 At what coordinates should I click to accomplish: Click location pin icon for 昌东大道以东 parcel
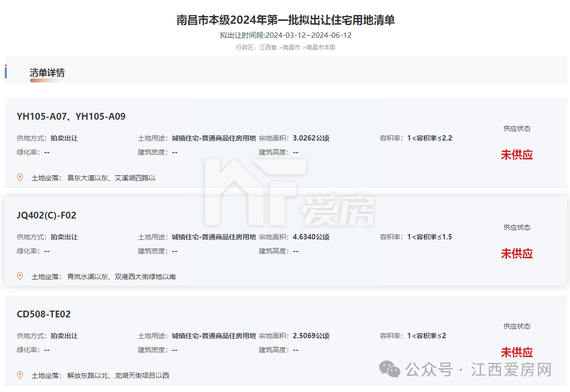20,177
